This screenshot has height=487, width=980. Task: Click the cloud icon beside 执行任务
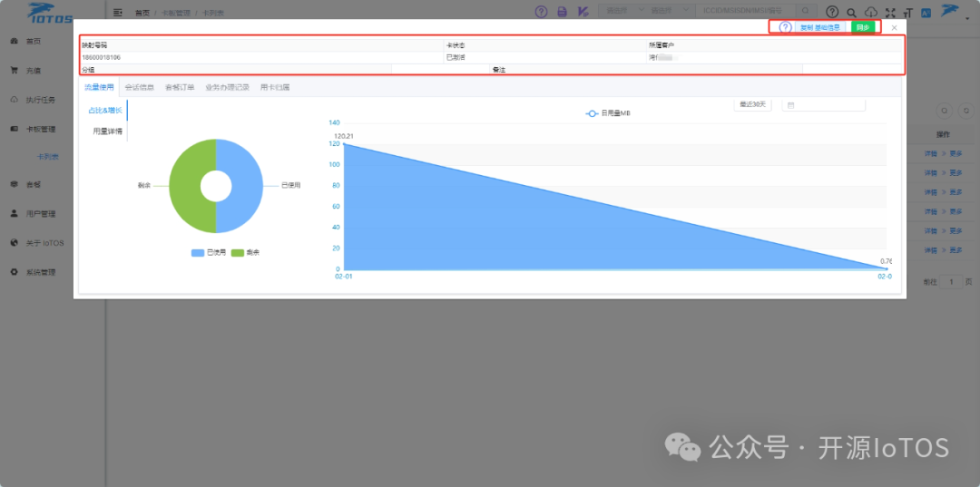click(x=14, y=100)
